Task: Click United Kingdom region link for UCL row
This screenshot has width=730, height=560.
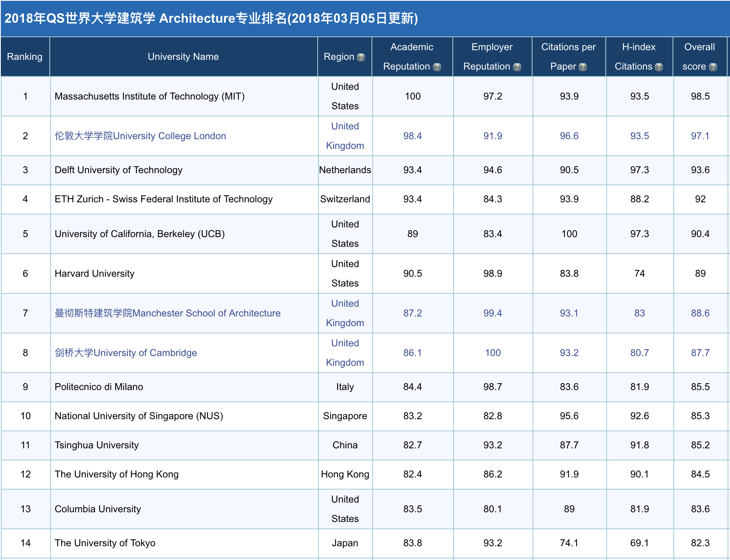Action: [x=345, y=136]
